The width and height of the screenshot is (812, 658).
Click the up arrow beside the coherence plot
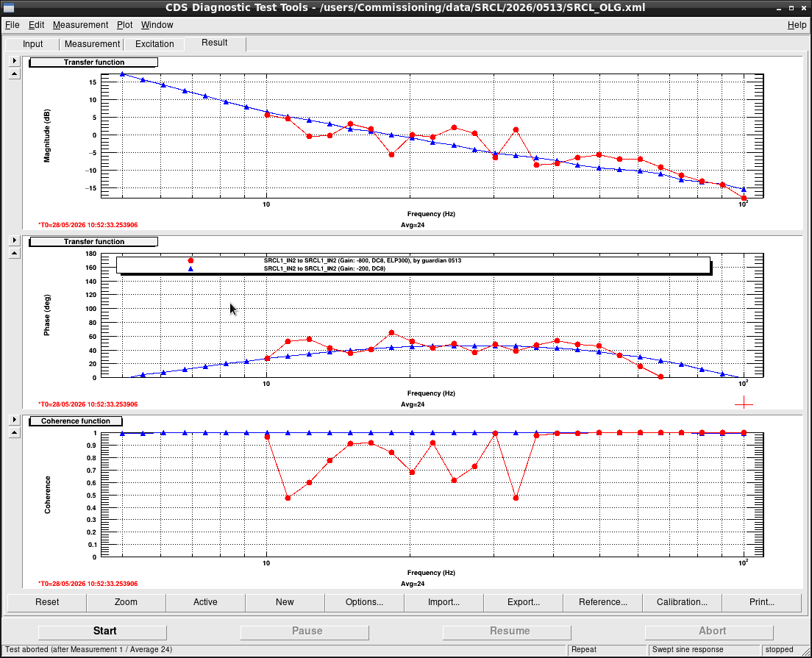[x=15, y=433]
